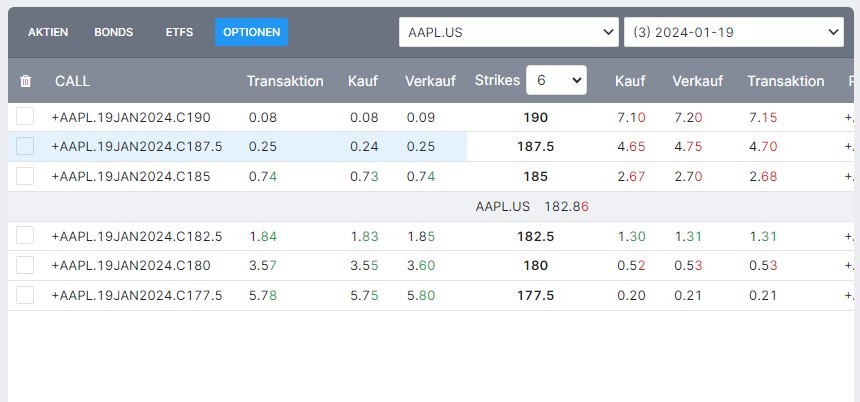Click put Transaktion price 4.70 at strike 187.5
Screen dimensions: 860x402
[x=763, y=147]
